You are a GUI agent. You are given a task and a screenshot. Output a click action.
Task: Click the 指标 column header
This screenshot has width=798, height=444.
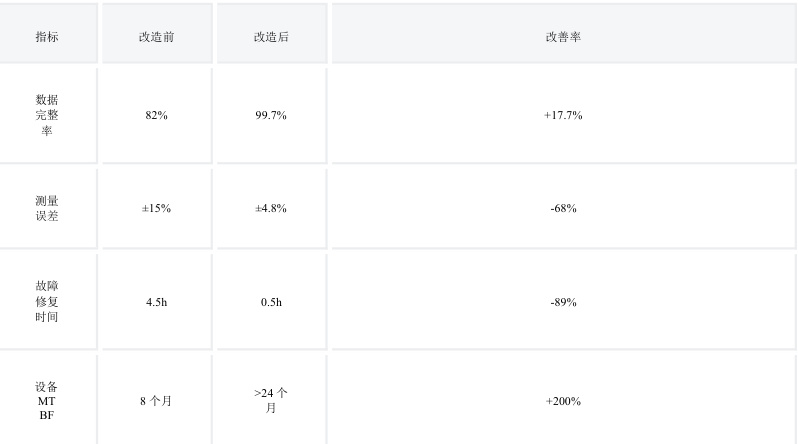(x=47, y=36)
